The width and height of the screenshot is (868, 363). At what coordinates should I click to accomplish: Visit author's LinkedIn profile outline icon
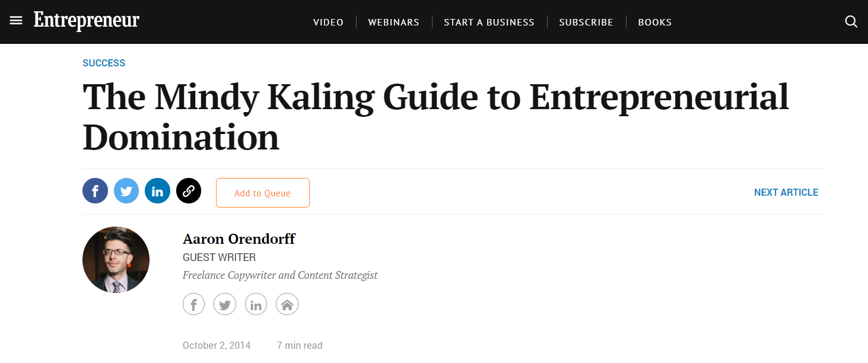[x=256, y=305]
